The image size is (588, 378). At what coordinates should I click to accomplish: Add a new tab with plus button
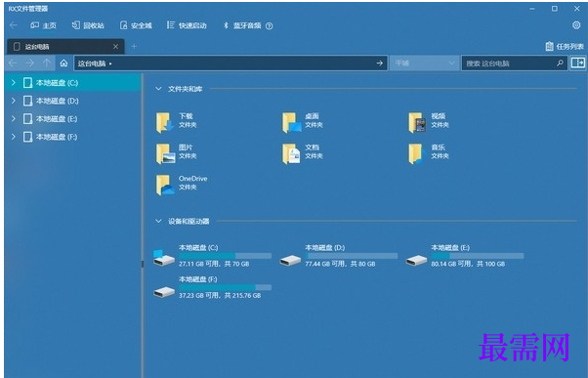point(134,47)
